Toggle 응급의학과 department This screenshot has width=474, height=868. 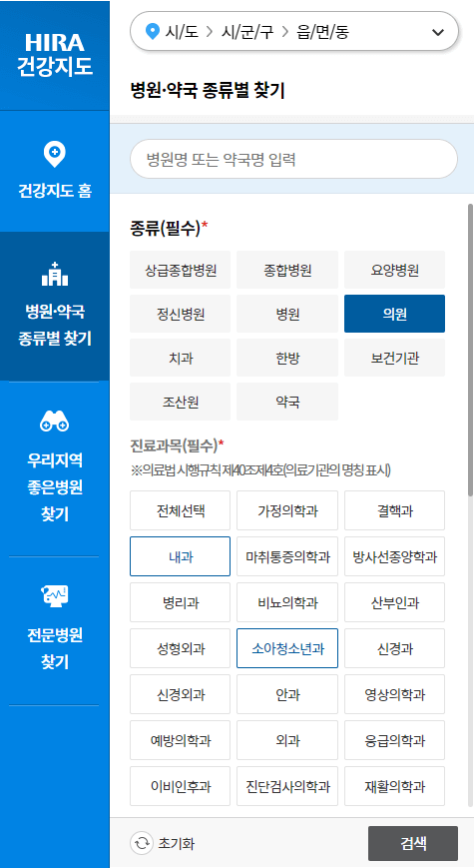tap(394, 740)
